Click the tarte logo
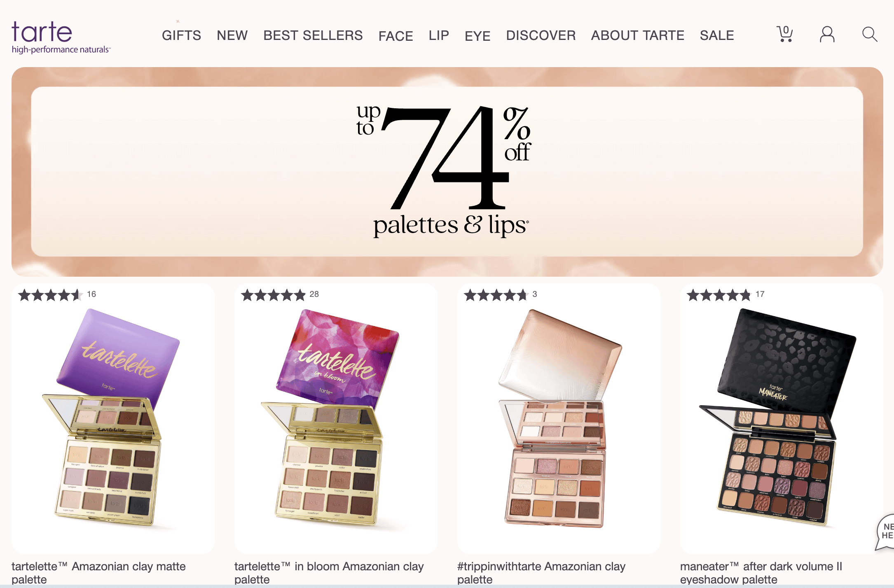Viewport: 894px width, 588px height. pyautogui.click(x=61, y=37)
